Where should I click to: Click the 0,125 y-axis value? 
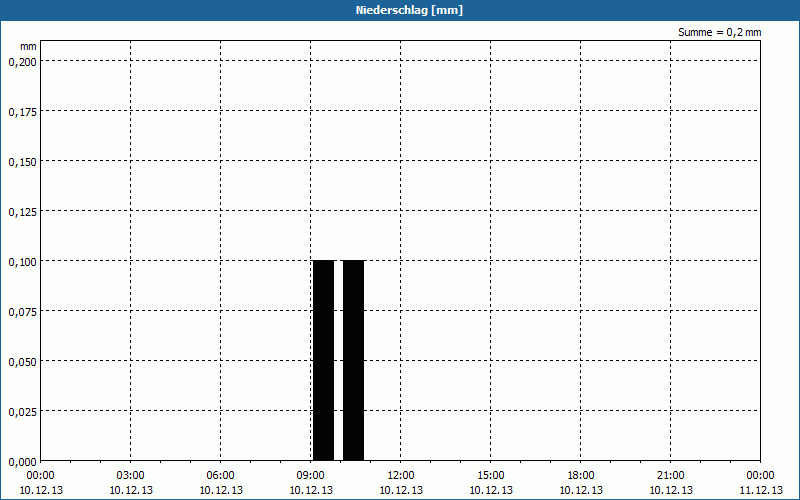(x=22, y=211)
